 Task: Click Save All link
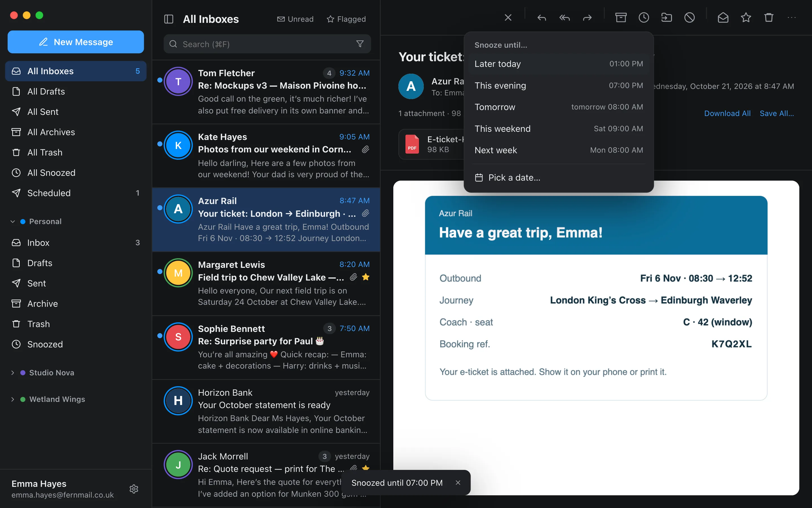(777, 113)
